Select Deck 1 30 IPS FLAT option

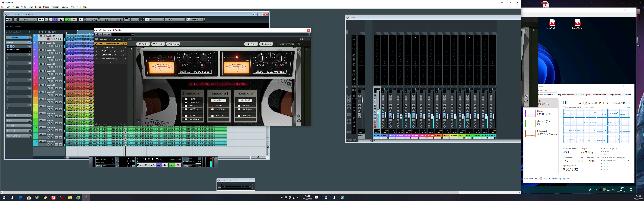pyautogui.click(x=186, y=109)
